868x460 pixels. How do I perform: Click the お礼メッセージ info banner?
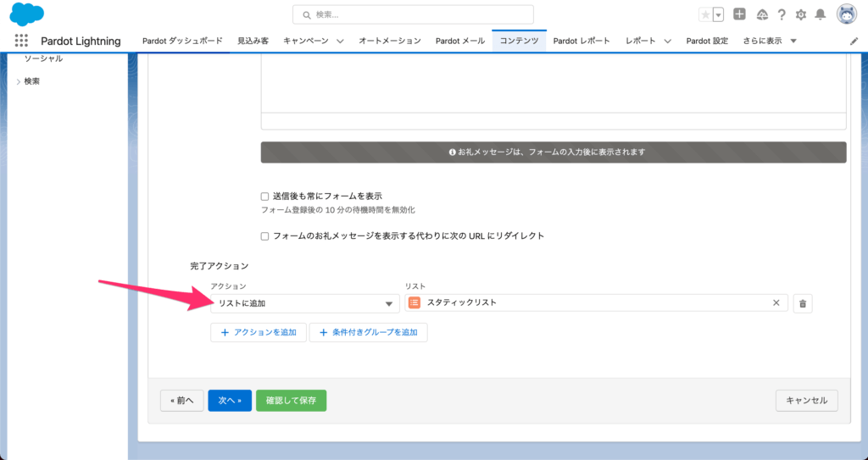point(554,152)
